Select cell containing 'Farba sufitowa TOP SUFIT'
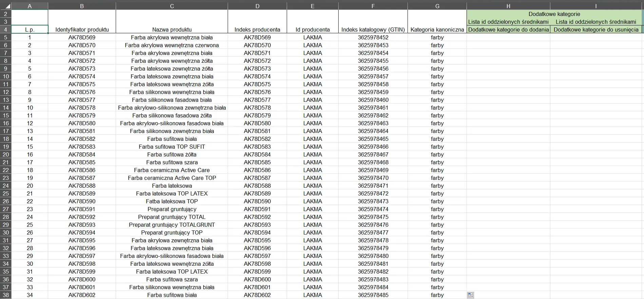This screenshot has width=644, height=299. click(x=172, y=147)
